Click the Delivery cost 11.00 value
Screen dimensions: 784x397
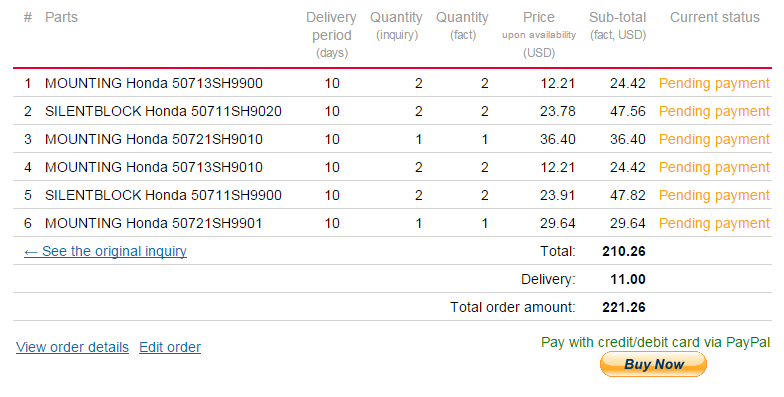click(x=628, y=279)
